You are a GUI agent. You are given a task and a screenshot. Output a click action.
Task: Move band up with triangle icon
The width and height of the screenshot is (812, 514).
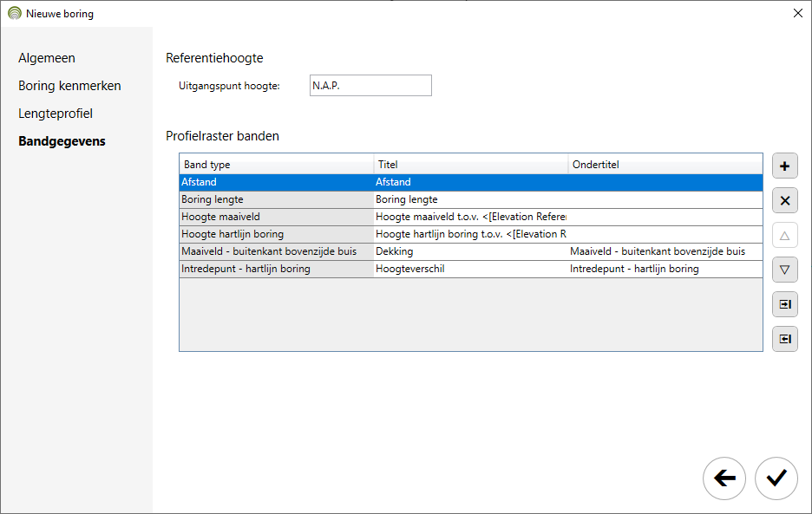tap(784, 236)
